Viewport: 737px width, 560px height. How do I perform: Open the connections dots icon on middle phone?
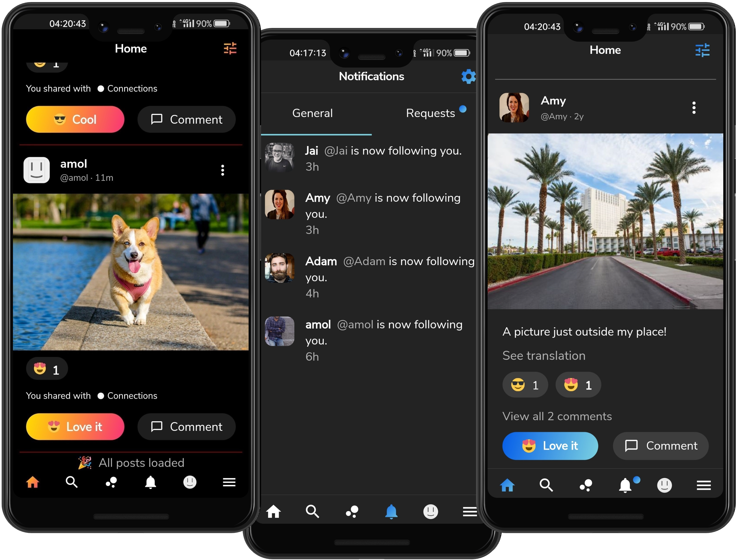point(352,511)
